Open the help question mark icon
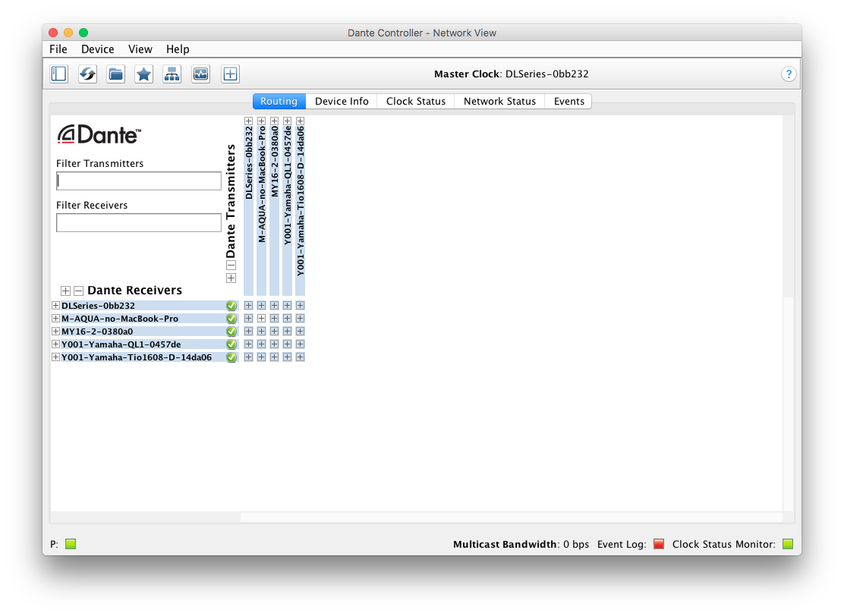Viewport: 844px width, 616px height. (789, 74)
